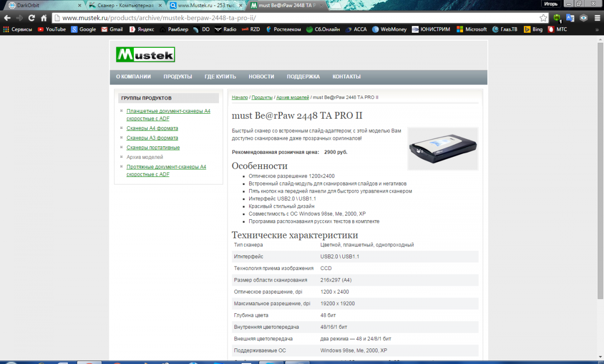Viewport: 604px width, 364px height.
Task: Open the Bing bookmark
Action: tap(534, 29)
